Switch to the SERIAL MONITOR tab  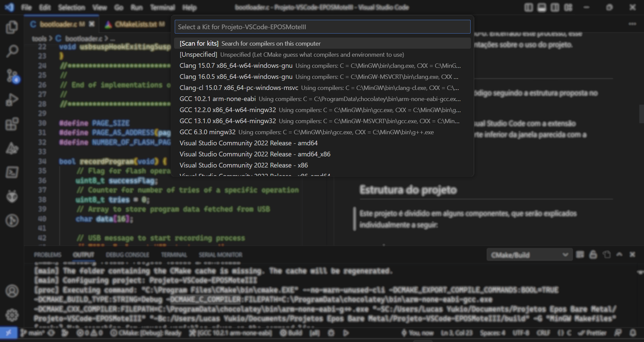pyautogui.click(x=220, y=255)
